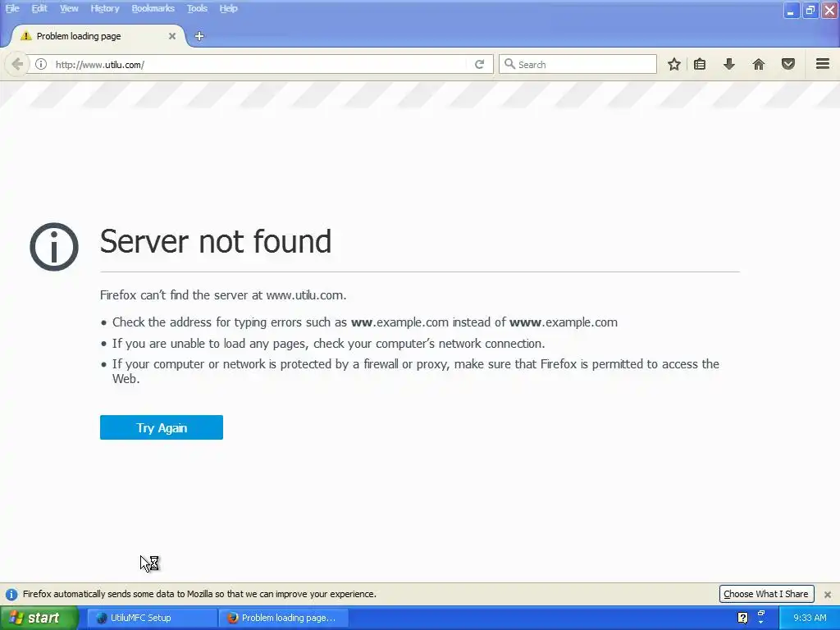Screen dimensions: 840x630
Task: Select the Problem loading page tab
Action: tap(98, 36)
